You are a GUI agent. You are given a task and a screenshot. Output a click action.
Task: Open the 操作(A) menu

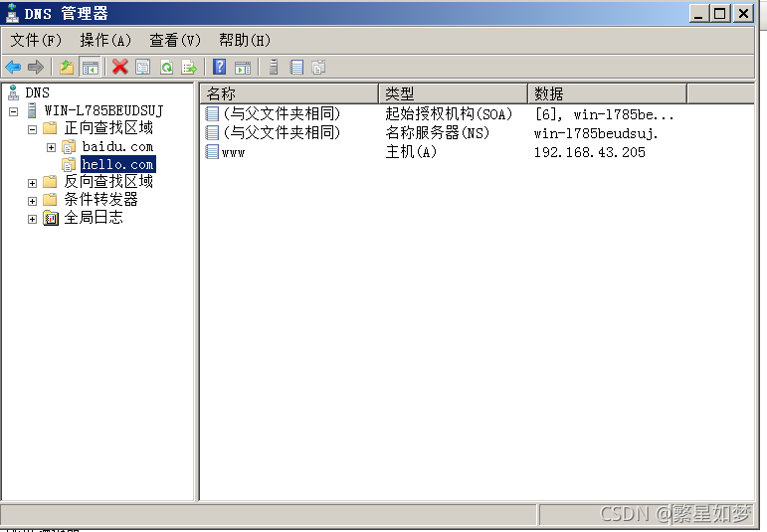[x=105, y=40]
